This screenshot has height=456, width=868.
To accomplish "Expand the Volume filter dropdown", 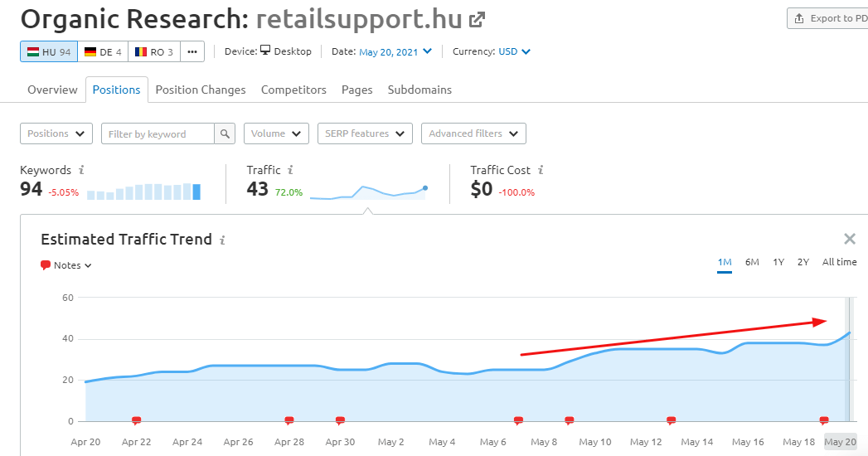I will pyautogui.click(x=276, y=133).
